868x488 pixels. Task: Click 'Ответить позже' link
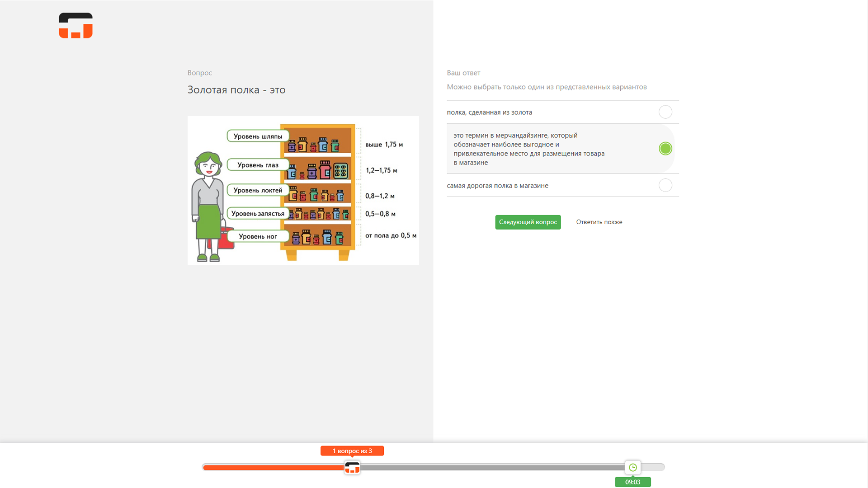[x=599, y=222]
